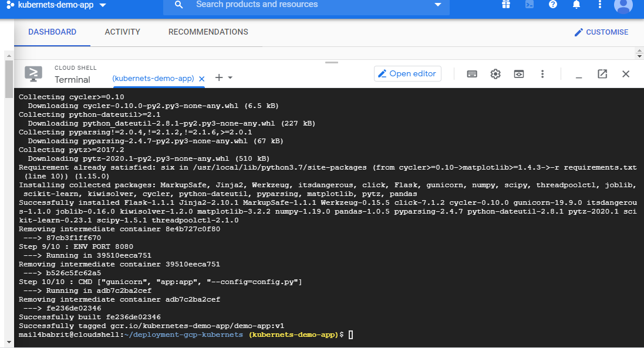This screenshot has width=644, height=348.
Task: Click the 'Downloading pytz-2020.1' line
Action: (149, 158)
